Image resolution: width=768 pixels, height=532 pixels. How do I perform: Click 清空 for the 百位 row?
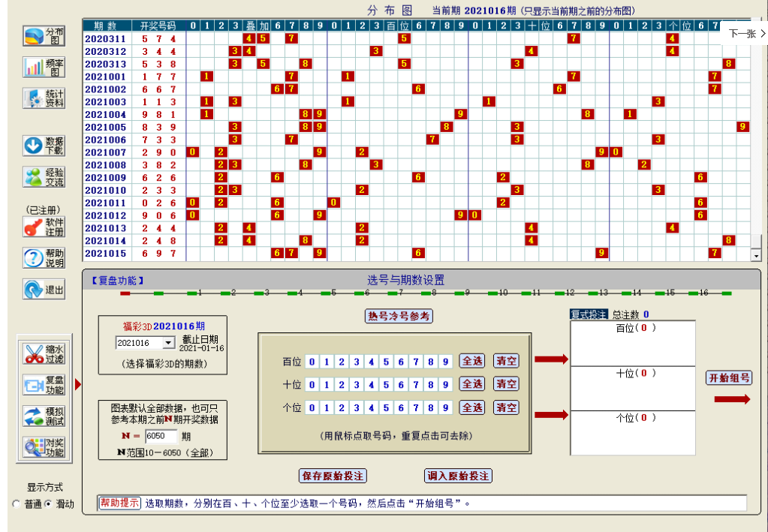506,361
